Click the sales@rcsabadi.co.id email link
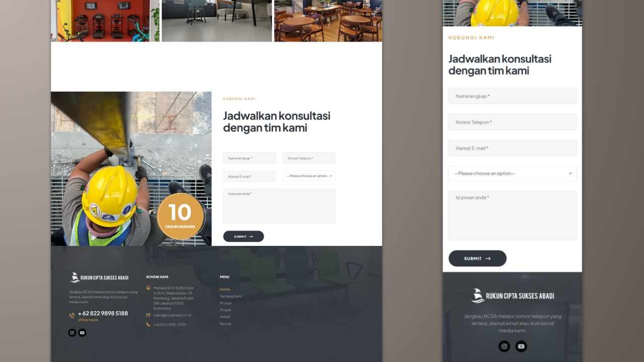This screenshot has width=644, height=362. pyautogui.click(x=172, y=315)
